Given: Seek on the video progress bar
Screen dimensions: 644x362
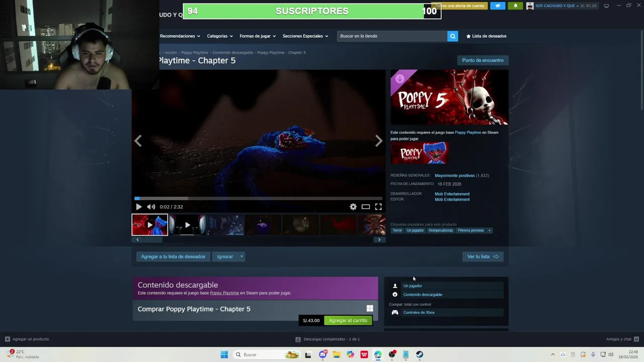Looking at the screenshot, I should pos(259,199).
